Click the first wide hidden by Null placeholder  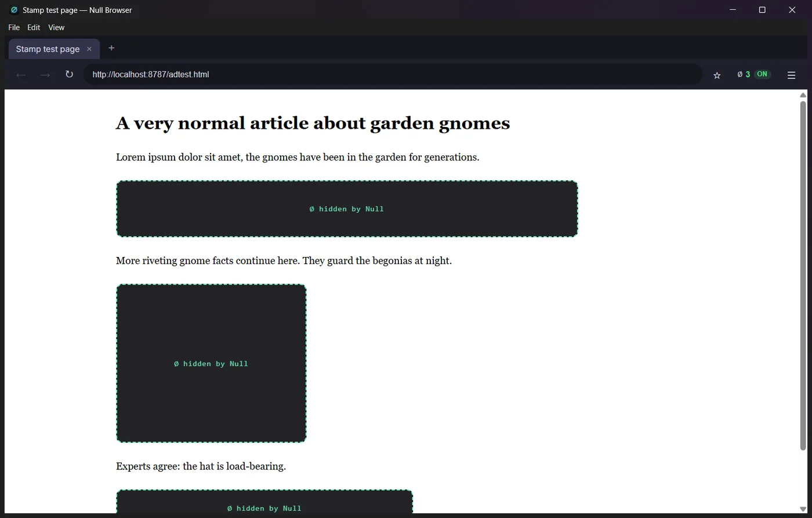point(347,209)
